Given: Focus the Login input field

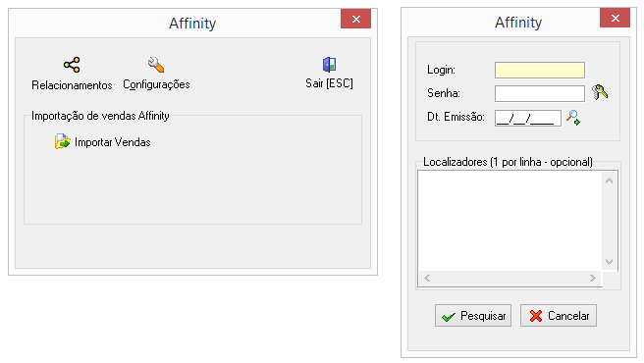Looking at the screenshot, I should 540,71.
